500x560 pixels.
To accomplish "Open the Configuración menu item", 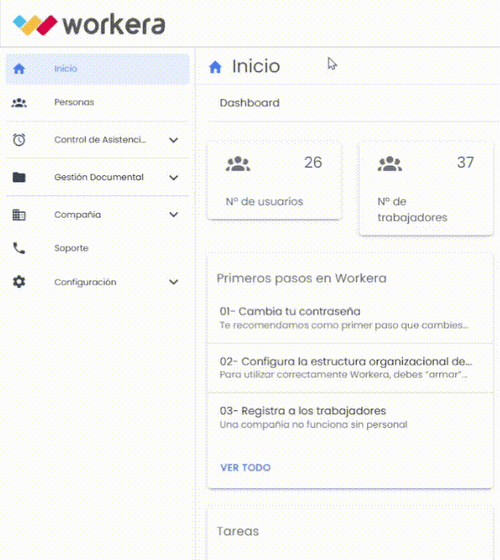I will pyautogui.click(x=98, y=282).
